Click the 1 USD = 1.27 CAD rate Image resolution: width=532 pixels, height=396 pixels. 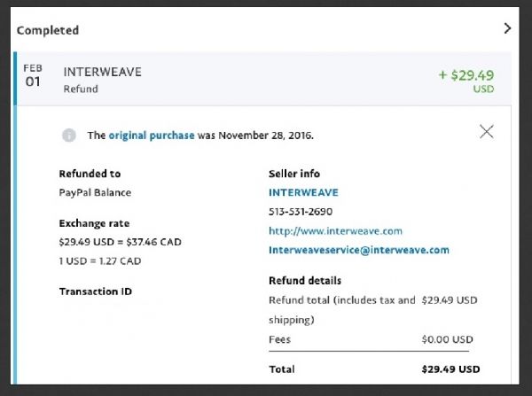pyautogui.click(x=100, y=260)
